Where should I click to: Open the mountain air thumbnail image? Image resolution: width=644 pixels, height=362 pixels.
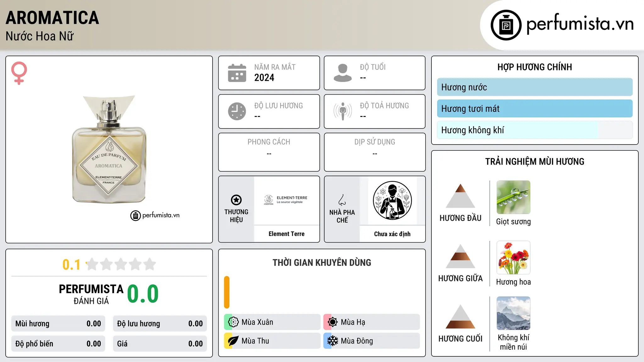[x=513, y=313]
